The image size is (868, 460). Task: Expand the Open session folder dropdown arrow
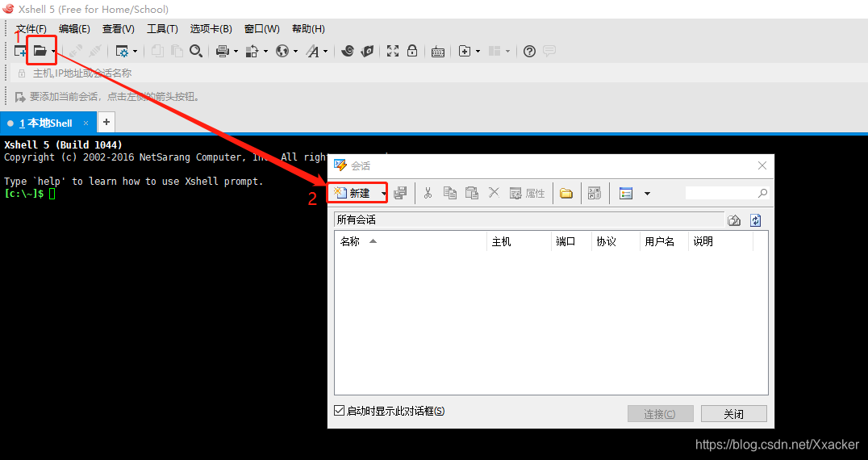pos(53,52)
